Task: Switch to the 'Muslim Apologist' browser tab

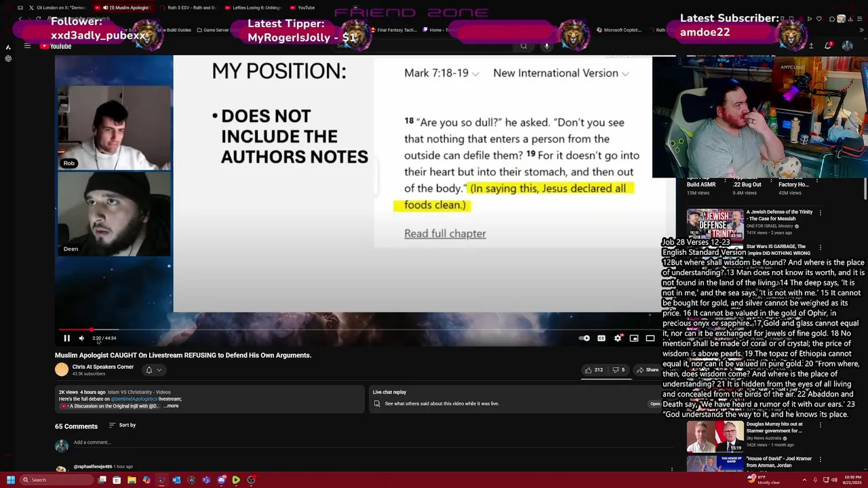Action: click(x=125, y=7)
